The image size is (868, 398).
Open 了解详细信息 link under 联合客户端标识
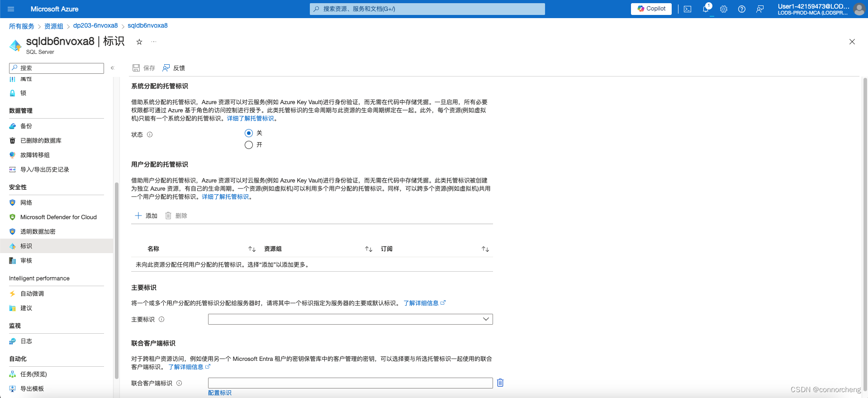[189, 367]
